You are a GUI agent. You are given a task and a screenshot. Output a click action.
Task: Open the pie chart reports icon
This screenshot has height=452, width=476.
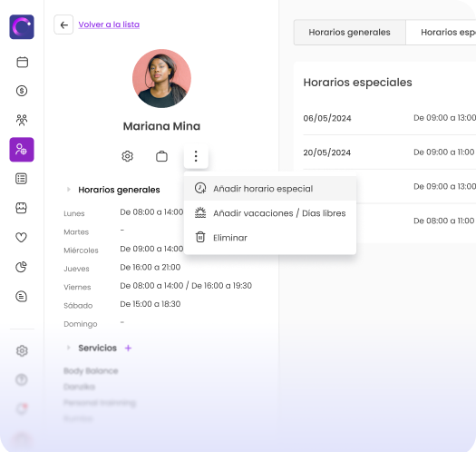tap(21, 267)
